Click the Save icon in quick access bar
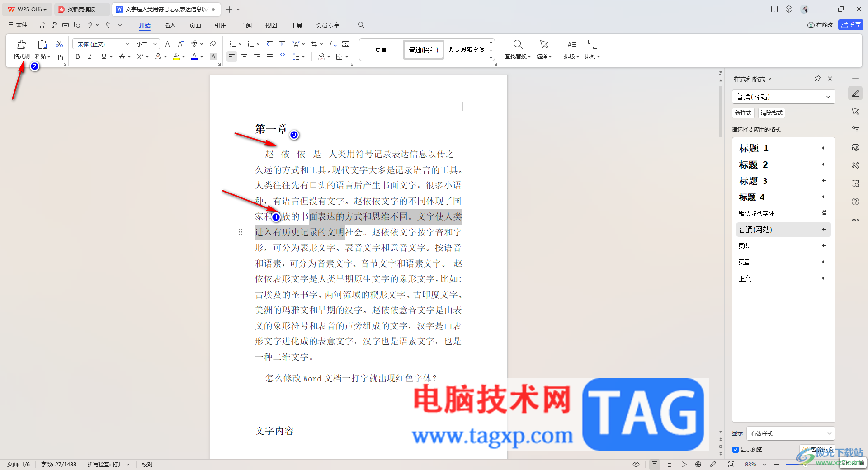This screenshot has width=868, height=470. [x=42, y=25]
